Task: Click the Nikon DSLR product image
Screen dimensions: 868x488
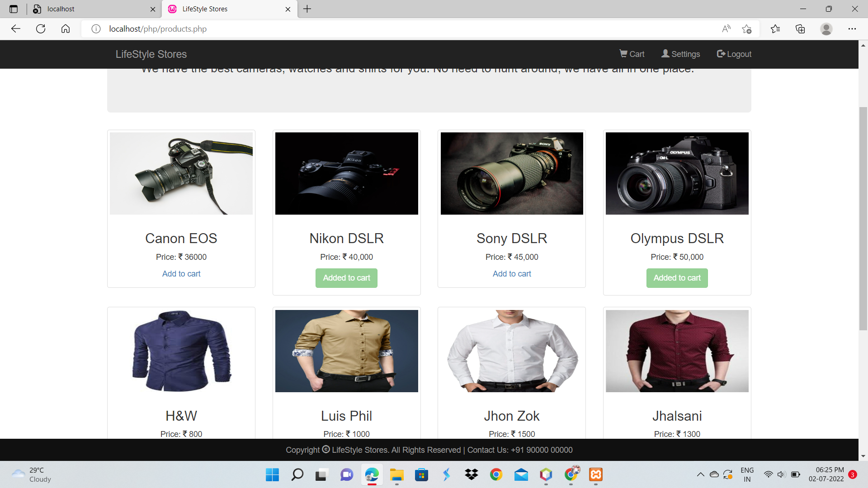Action: click(x=346, y=174)
